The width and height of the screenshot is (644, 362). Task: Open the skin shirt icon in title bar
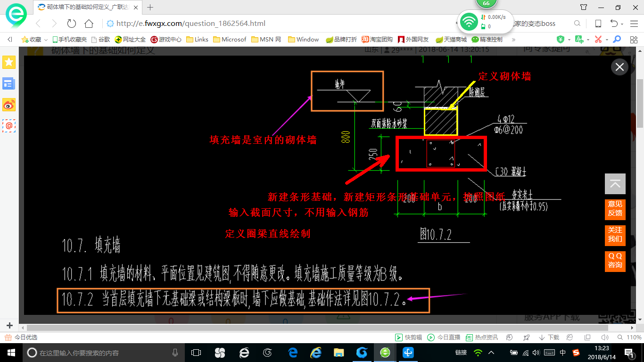pos(584,7)
